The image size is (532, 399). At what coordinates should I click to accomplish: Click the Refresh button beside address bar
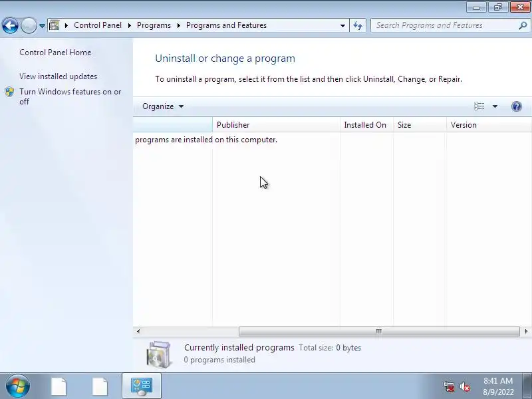tap(358, 25)
